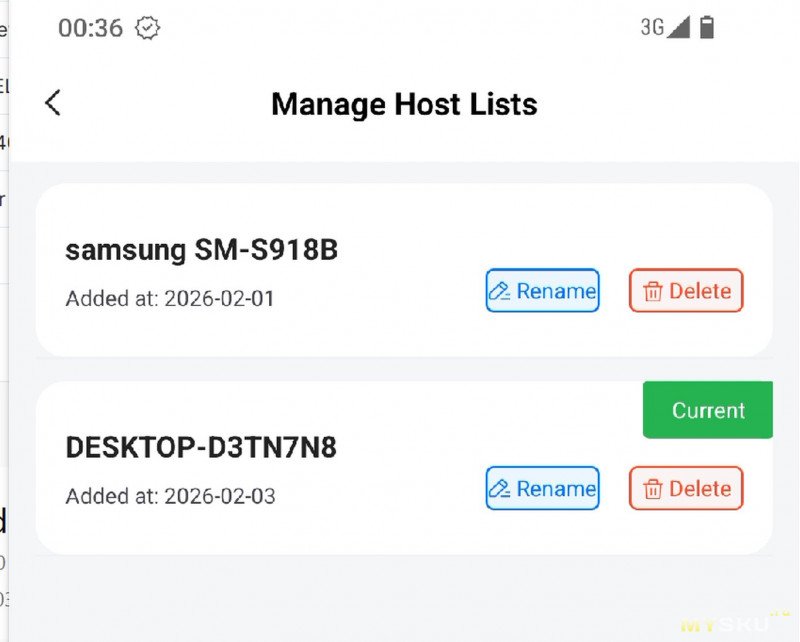Tap the 3G network indicator

[652, 27]
